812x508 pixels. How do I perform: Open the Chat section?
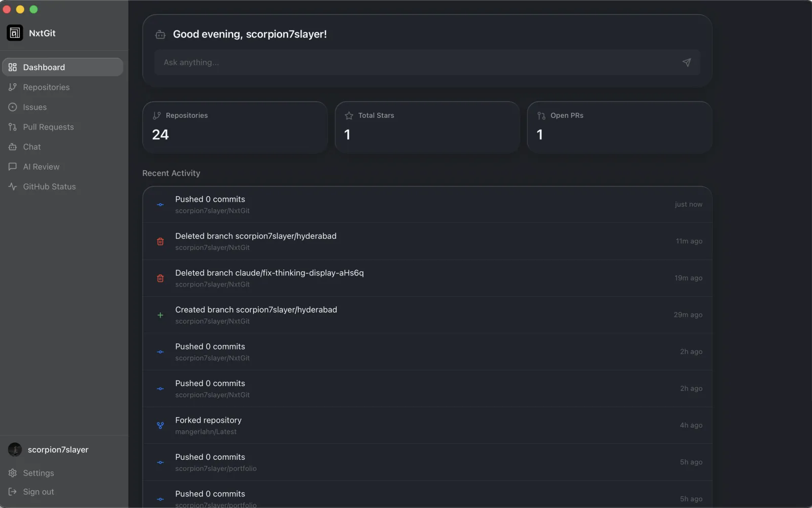(63, 147)
